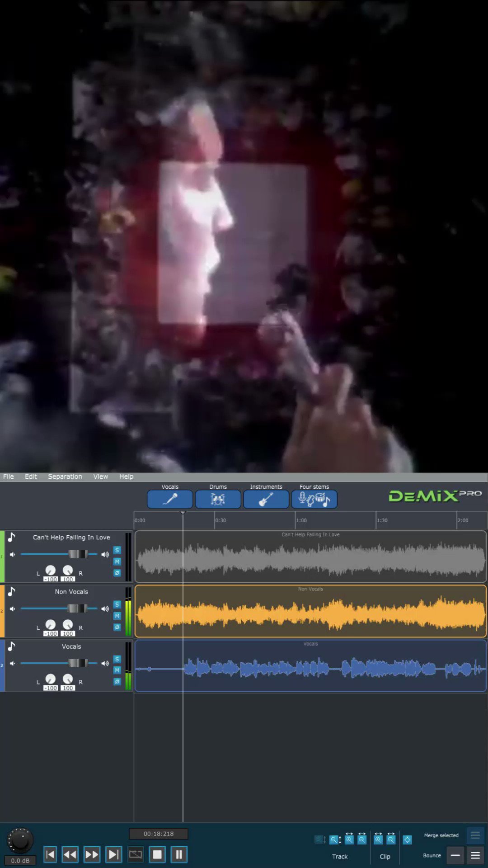Click Clip zoom-out magnifier
488x868 pixels.
point(391,839)
